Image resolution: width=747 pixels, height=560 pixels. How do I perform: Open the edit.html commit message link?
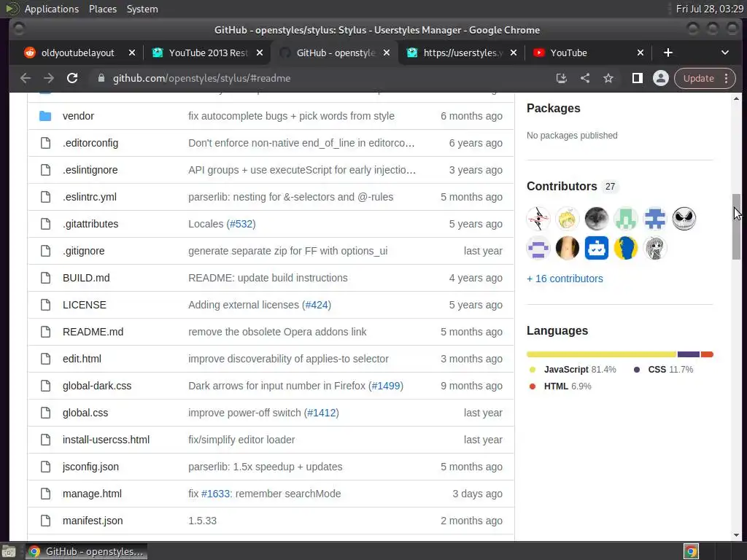tap(288, 359)
